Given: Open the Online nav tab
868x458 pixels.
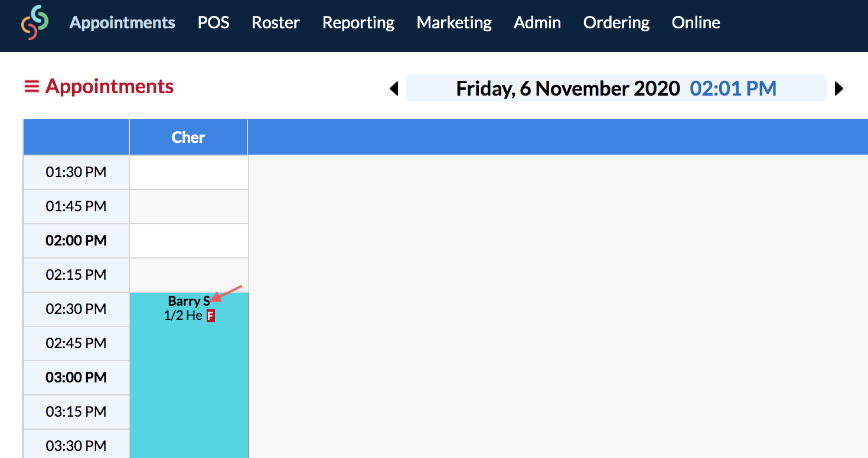Looking at the screenshot, I should coord(696,22).
